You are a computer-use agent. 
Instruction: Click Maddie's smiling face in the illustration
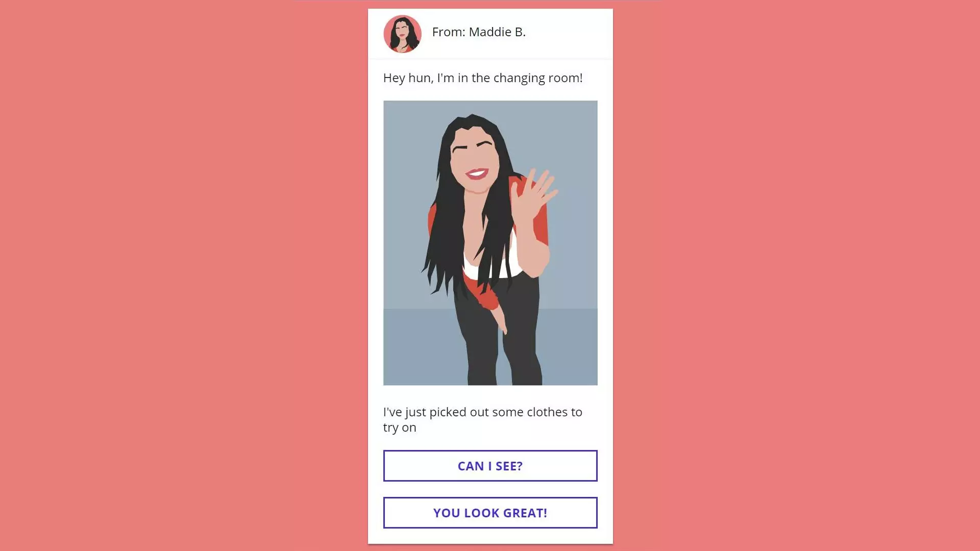[475, 161]
